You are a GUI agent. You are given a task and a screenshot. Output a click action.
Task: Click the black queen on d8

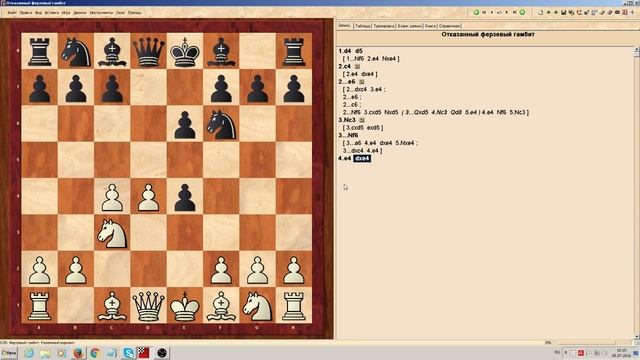click(148, 51)
